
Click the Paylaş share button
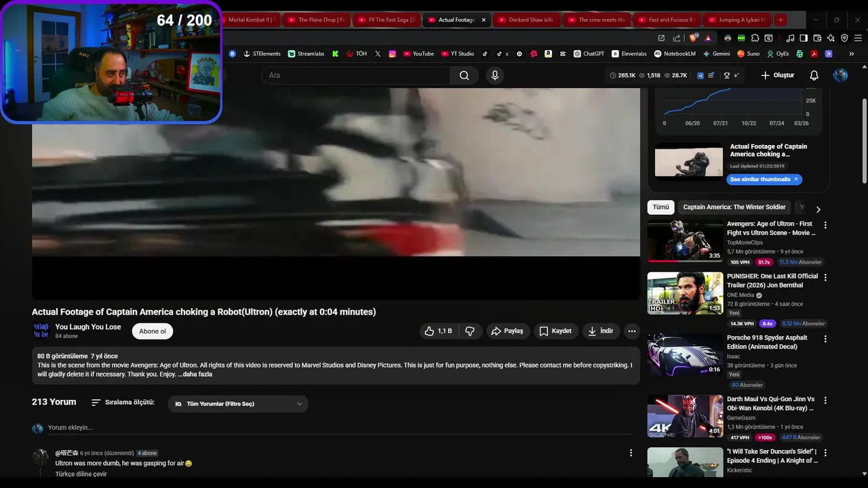[x=508, y=331]
